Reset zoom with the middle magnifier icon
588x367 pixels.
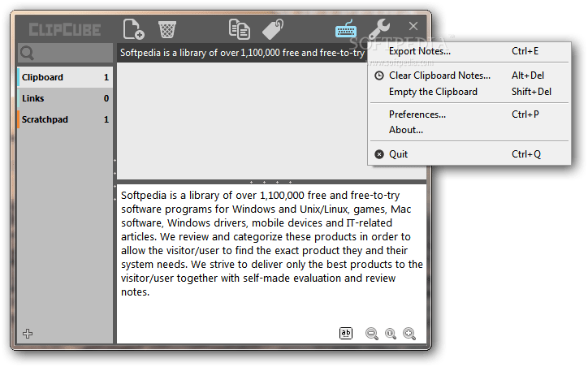pyautogui.click(x=391, y=333)
